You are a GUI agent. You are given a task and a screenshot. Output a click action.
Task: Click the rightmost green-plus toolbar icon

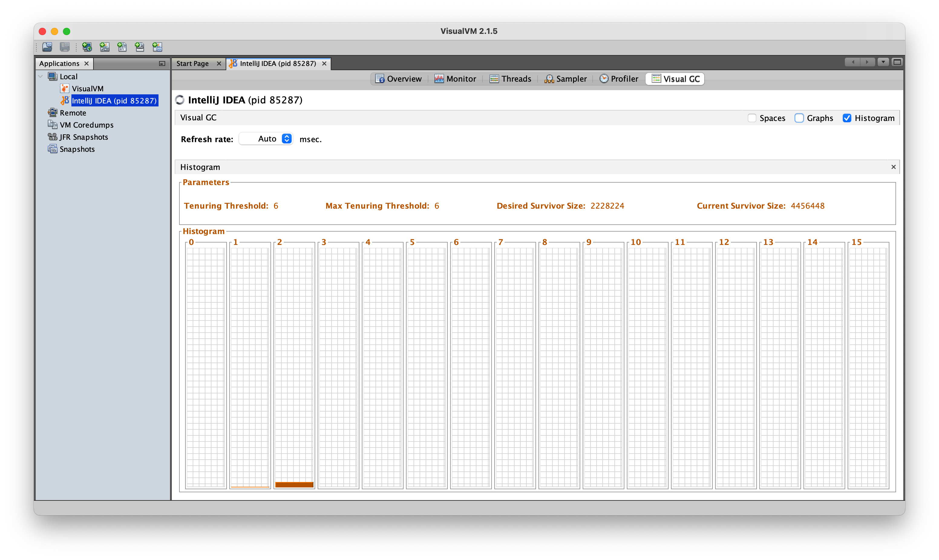click(x=157, y=47)
